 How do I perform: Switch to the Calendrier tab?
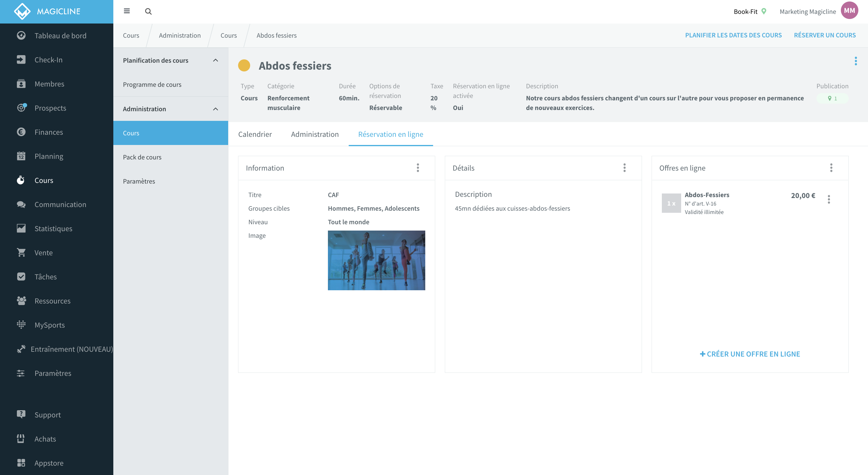[255, 134]
